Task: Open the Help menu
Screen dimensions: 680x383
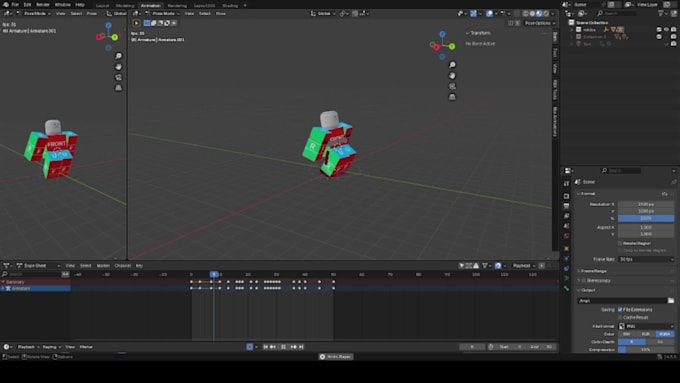Action: (80, 5)
